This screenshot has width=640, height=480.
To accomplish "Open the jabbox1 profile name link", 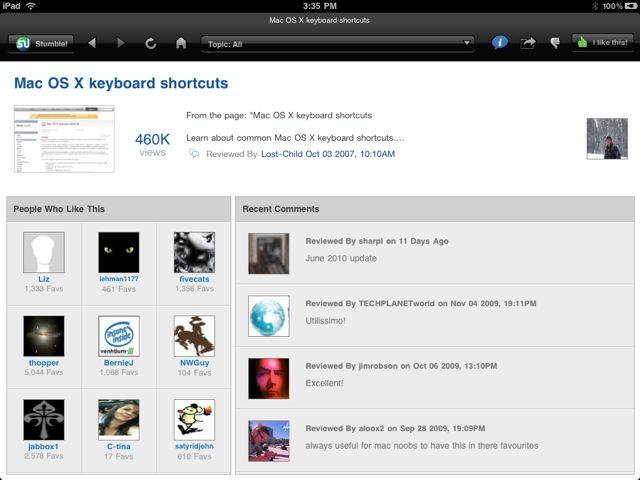I will [x=44, y=447].
